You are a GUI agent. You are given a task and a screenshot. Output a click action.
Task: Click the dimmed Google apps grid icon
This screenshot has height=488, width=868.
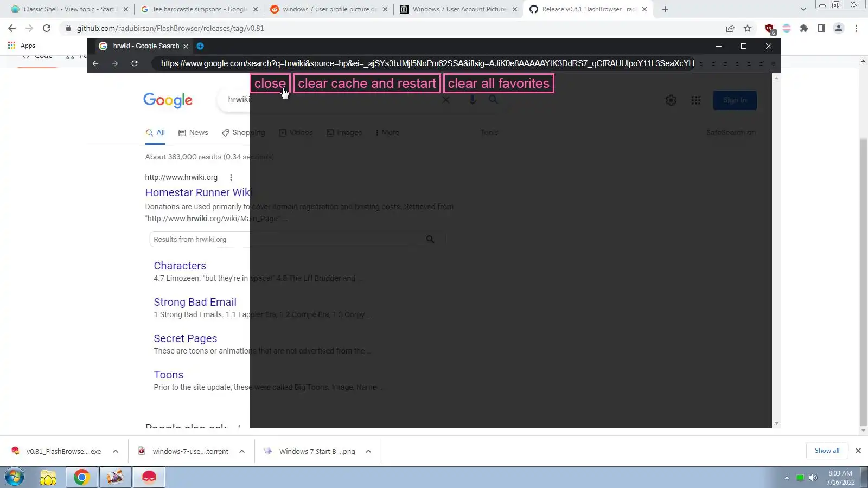pyautogui.click(x=696, y=100)
